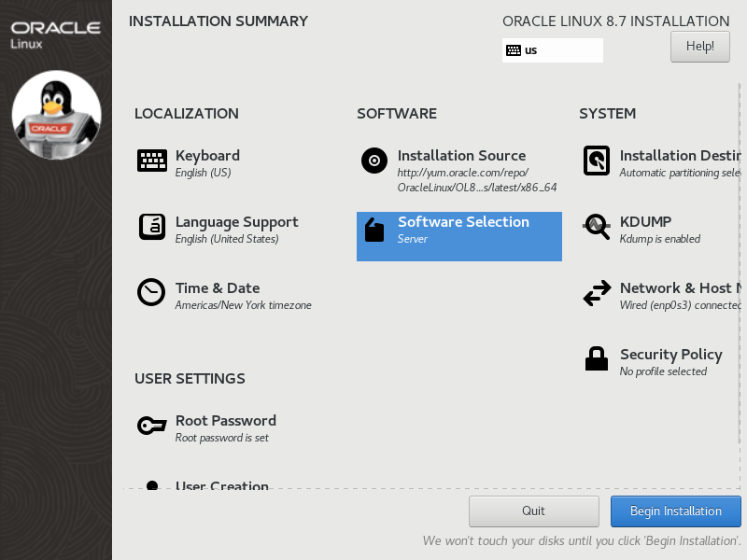Select the 'Root Password' title text

(226, 421)
